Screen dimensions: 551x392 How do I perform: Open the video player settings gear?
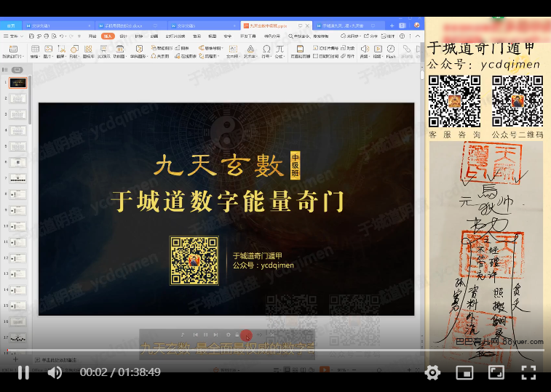432,372
